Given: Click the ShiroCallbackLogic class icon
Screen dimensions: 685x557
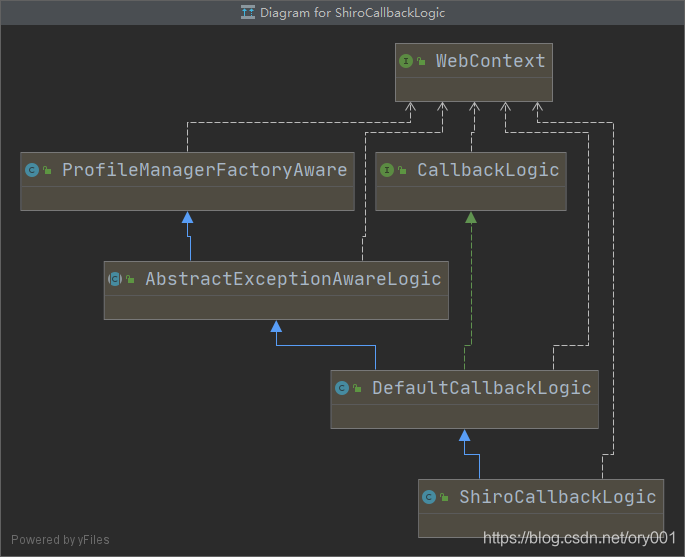Looking at the screenshot, I should click(429, 497).
